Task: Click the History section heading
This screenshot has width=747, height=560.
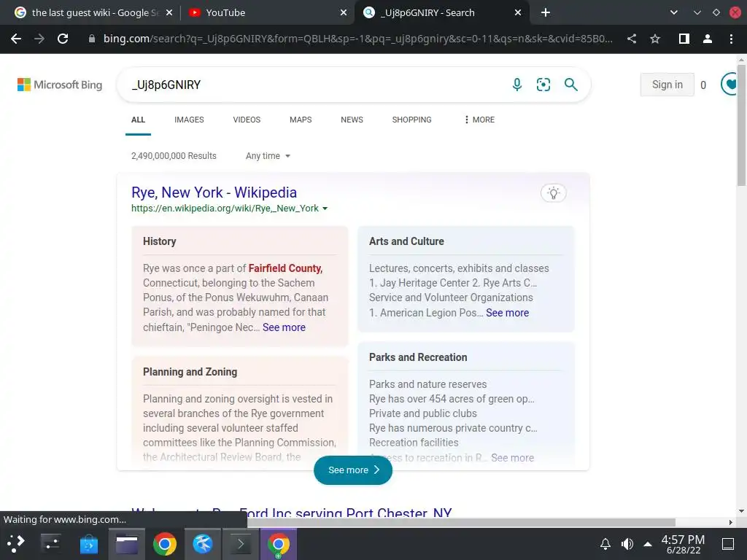Action: click(160, 241)
